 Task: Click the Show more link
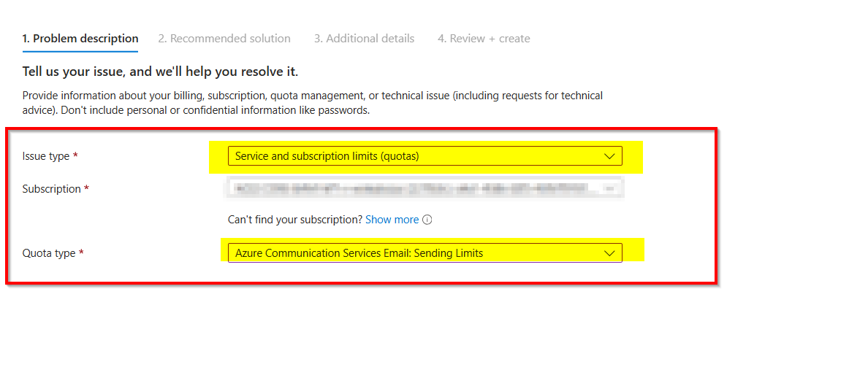tap(392, 220)
